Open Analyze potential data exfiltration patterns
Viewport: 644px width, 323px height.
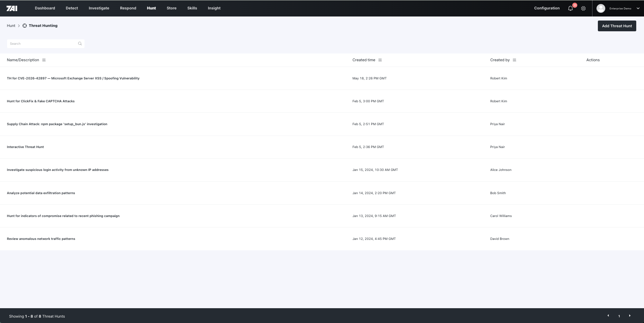41,193
